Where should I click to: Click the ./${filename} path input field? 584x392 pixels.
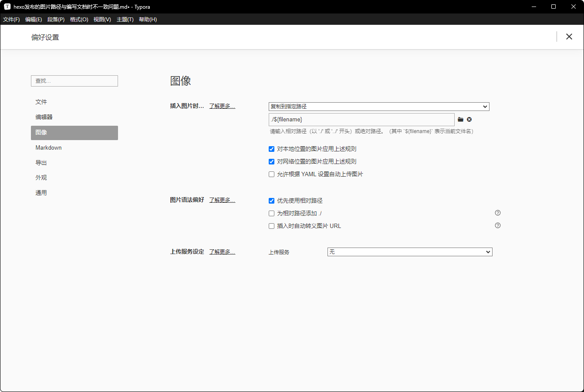(361, 120)
